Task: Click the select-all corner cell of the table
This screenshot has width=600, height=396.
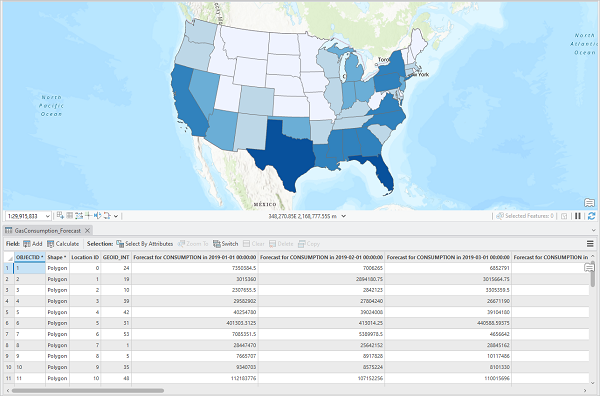Action: tap(8, 257)
